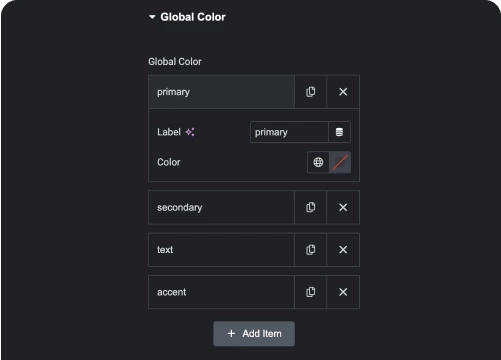Screen dimensions: 501x360
Task: Expand the secondary color item
Action: (221, 207)
